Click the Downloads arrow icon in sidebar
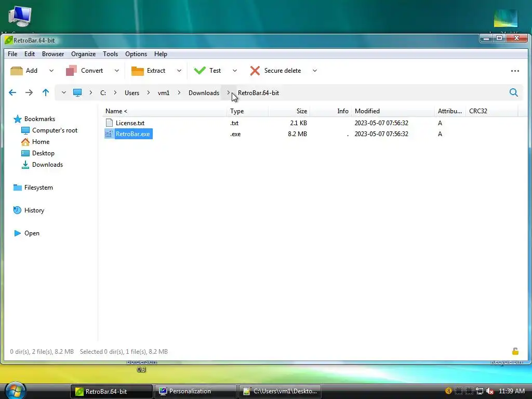The image size is (532, 399). click(25, 165)
